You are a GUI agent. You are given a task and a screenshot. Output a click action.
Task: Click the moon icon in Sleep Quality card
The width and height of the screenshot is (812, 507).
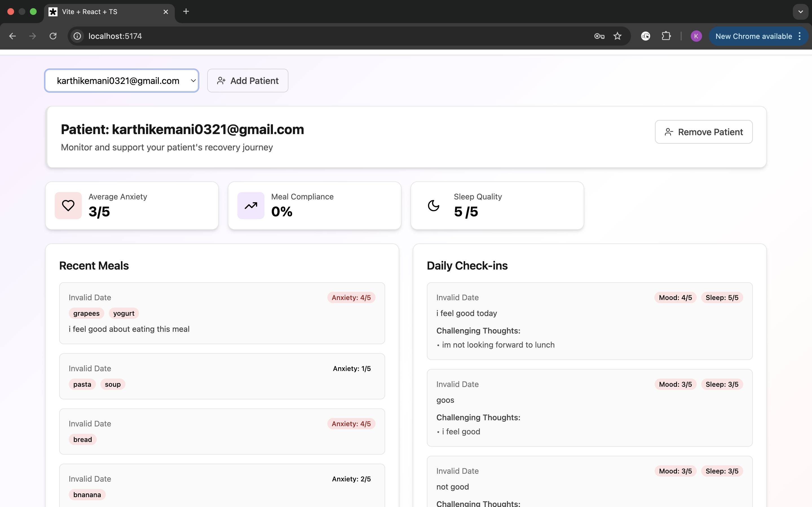[433, 206]
